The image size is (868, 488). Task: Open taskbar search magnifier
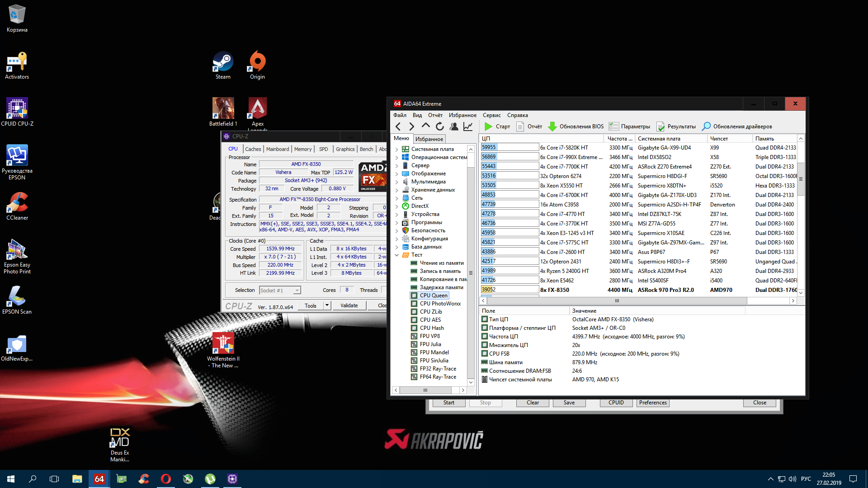tap(33, 479)
